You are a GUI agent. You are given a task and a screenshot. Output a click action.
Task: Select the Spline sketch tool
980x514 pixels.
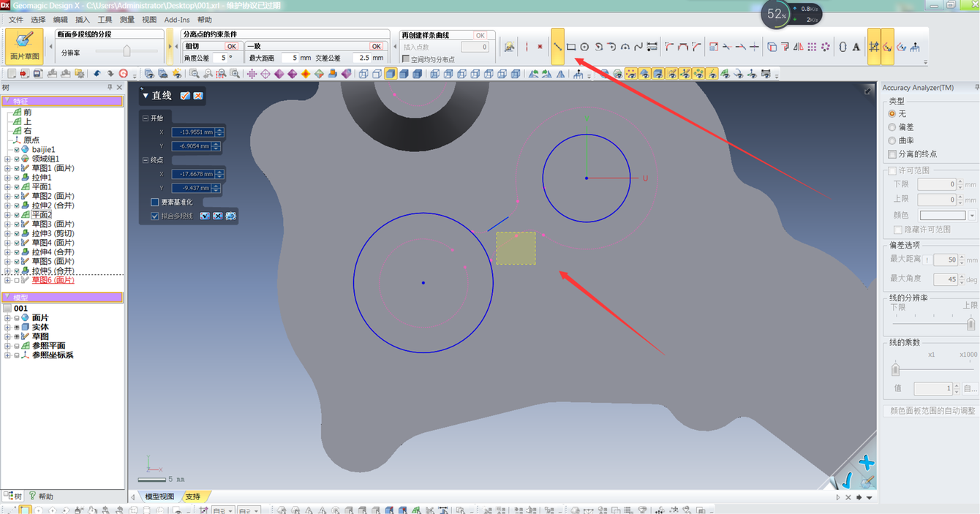pyautogui.click(x=638, y=47)
